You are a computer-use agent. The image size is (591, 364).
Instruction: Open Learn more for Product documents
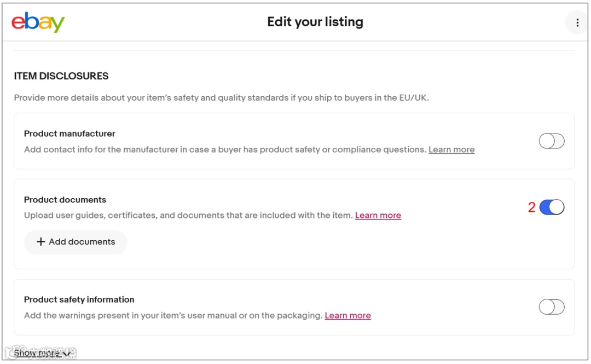[378, 216]
